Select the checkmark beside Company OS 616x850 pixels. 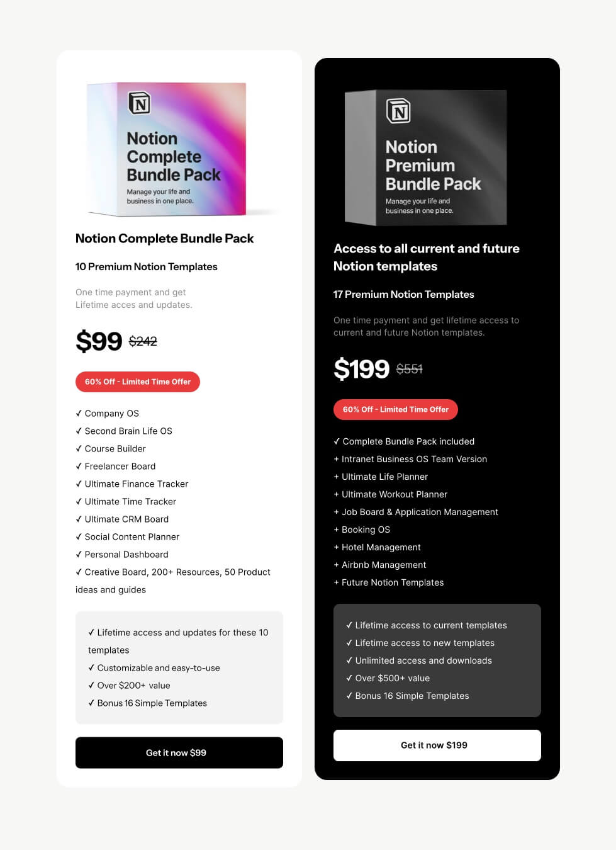coord(79,413)
